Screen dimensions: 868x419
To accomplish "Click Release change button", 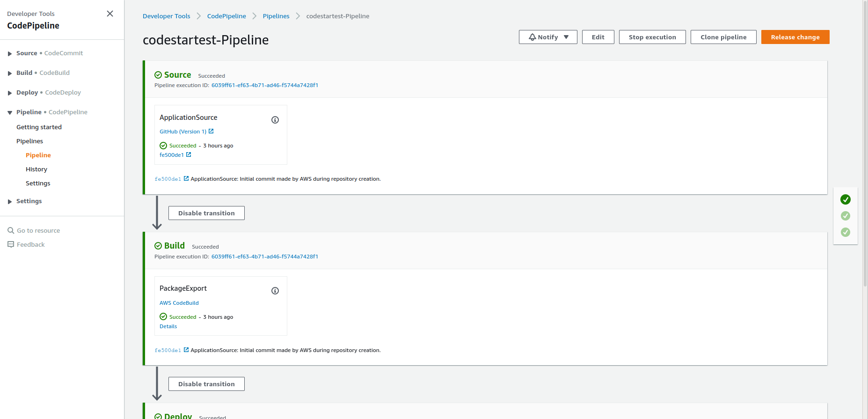I will point(795,37).
